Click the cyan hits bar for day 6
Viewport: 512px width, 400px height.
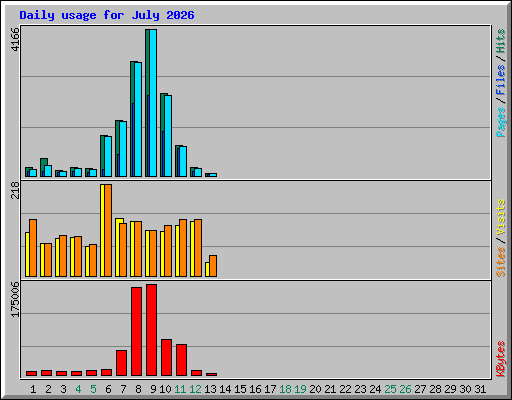(108, 156)
